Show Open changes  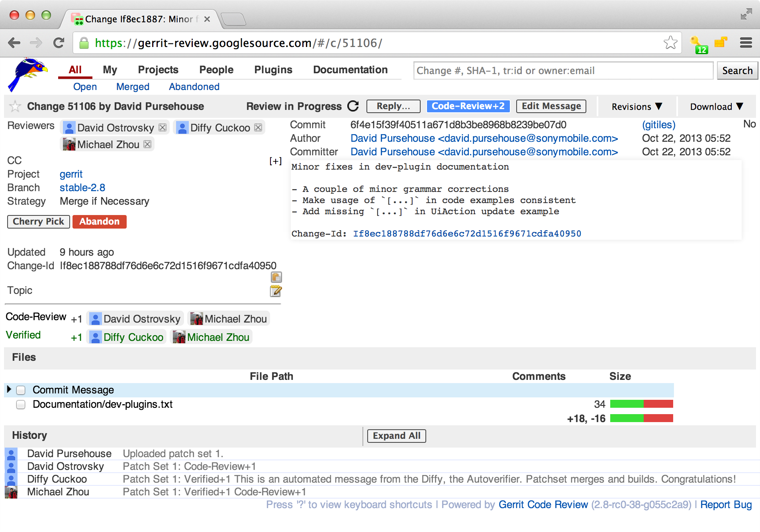coord(85,86)
